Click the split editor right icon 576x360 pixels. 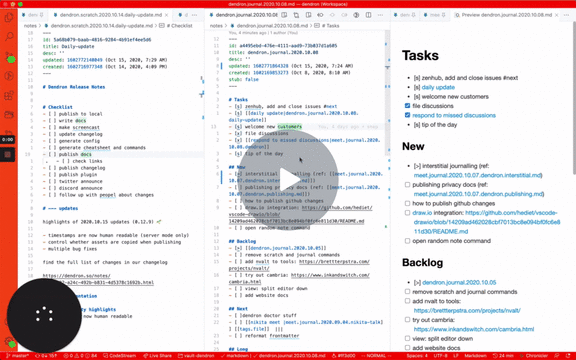(x=368, y=15)
